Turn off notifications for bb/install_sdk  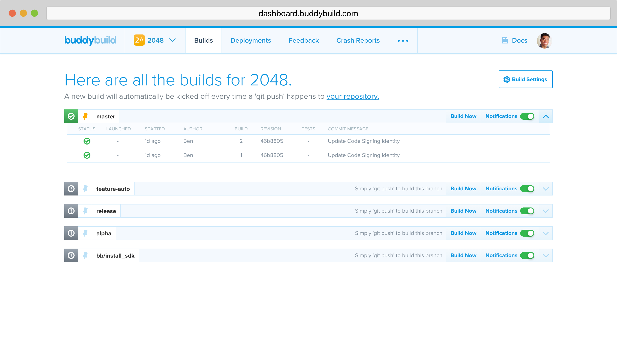527,255
